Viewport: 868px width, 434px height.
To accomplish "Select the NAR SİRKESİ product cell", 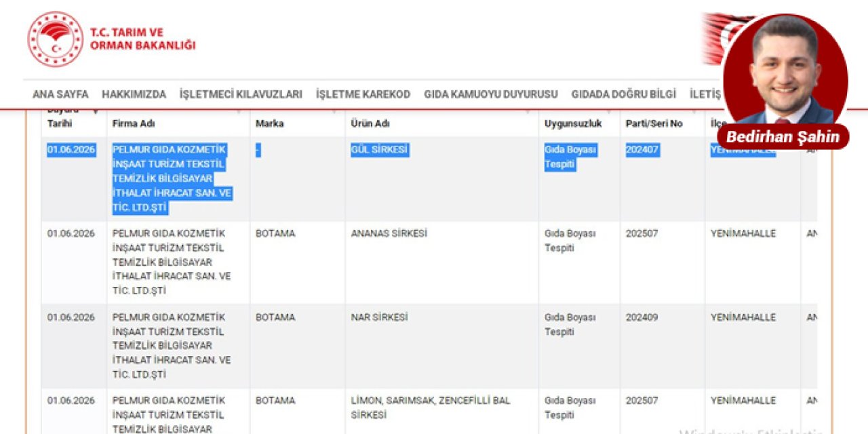I will [379, 317].
